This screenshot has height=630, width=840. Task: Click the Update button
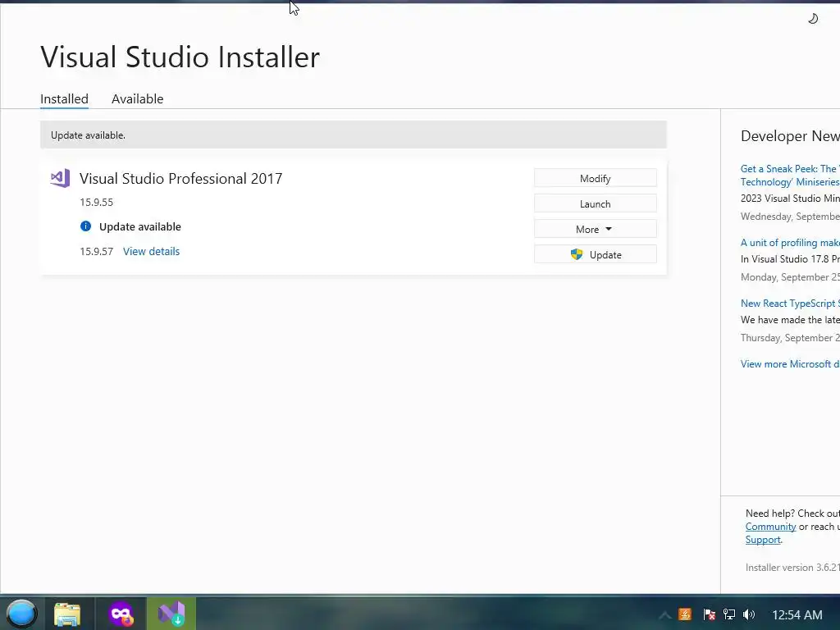(596, 254)
